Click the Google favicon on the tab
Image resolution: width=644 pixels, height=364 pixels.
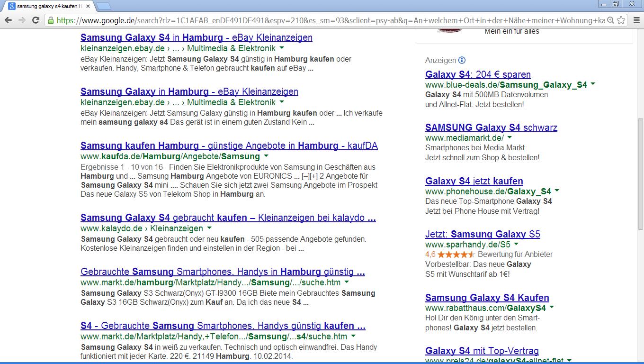(x=11, y=6)
